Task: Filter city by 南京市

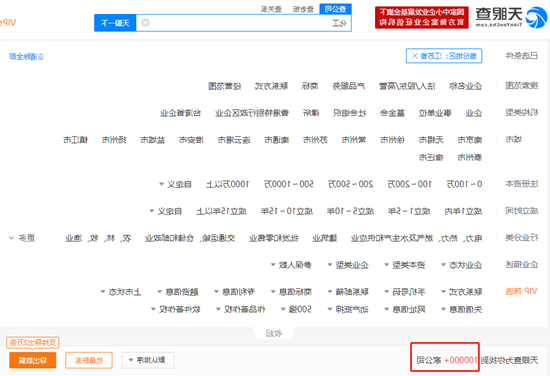Action: tap(469, 140)
